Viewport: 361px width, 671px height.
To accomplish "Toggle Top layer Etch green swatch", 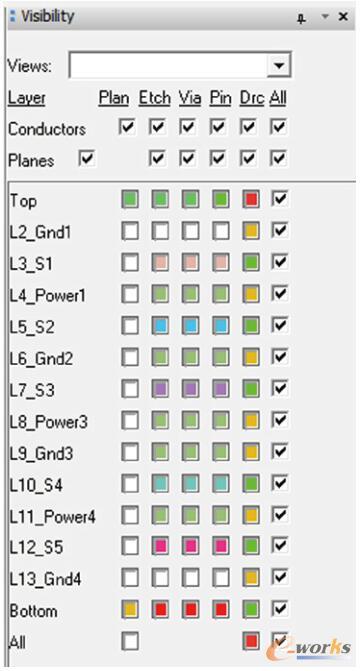I will pyautogui.click(x=160, y=200).
